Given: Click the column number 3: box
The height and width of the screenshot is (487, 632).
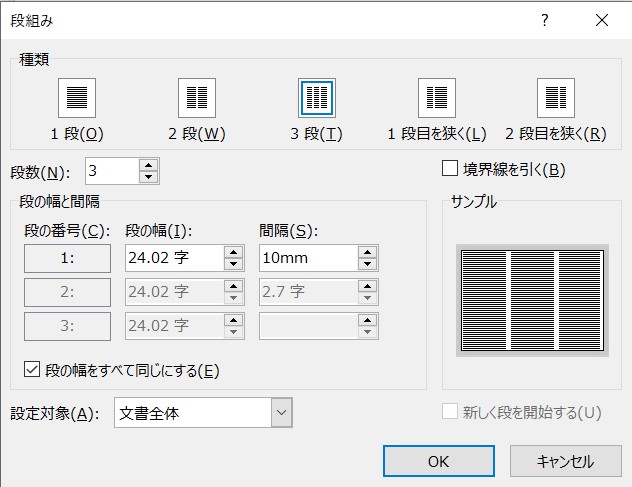Looking at the screenshot, I should click(x=67, y=326).
